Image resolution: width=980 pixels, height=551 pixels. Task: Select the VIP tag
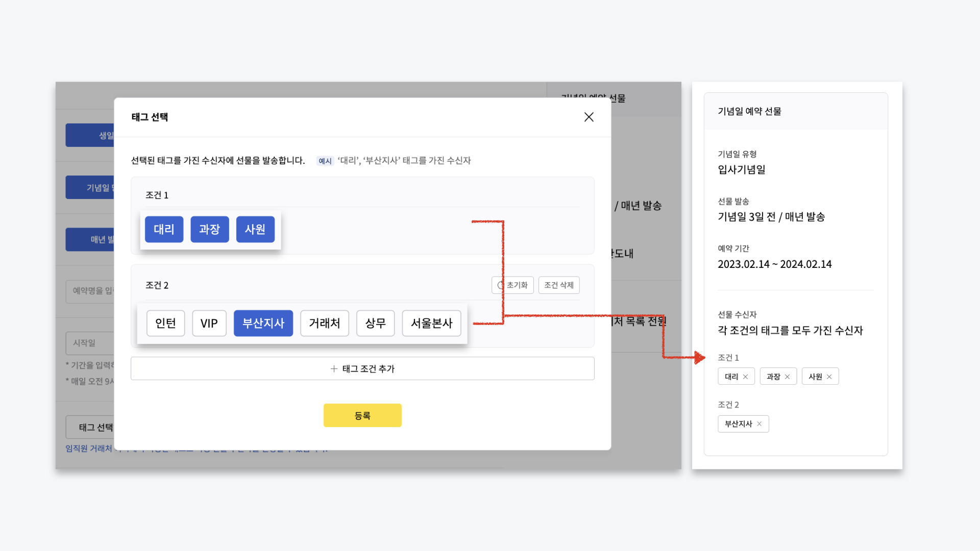pyautogui.click(x=209, y=323)
